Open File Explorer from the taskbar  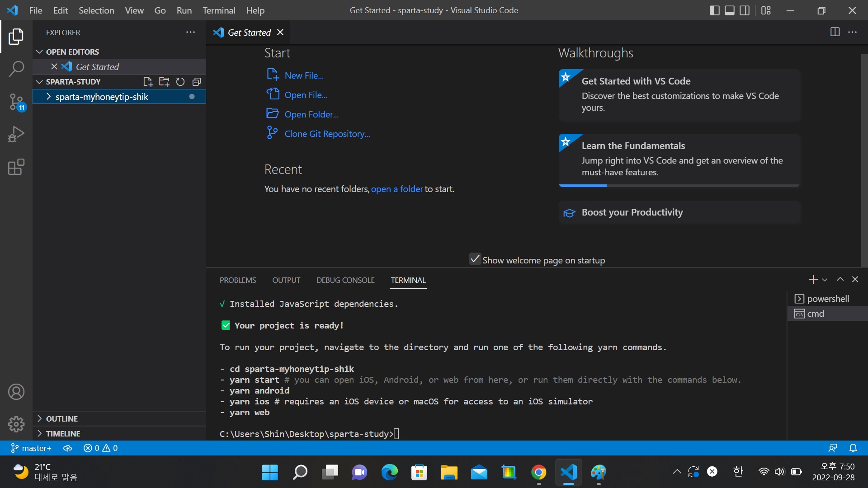[449, 472]
